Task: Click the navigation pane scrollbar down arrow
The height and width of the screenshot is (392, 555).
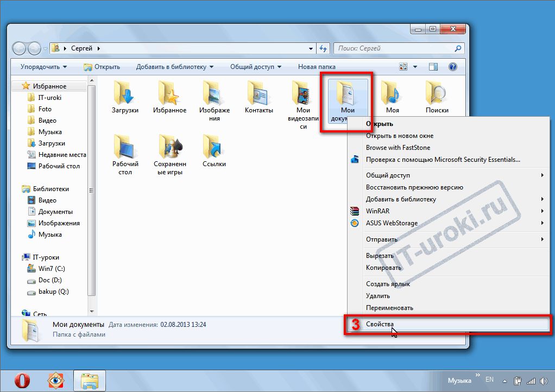Action: coord(92,311)
